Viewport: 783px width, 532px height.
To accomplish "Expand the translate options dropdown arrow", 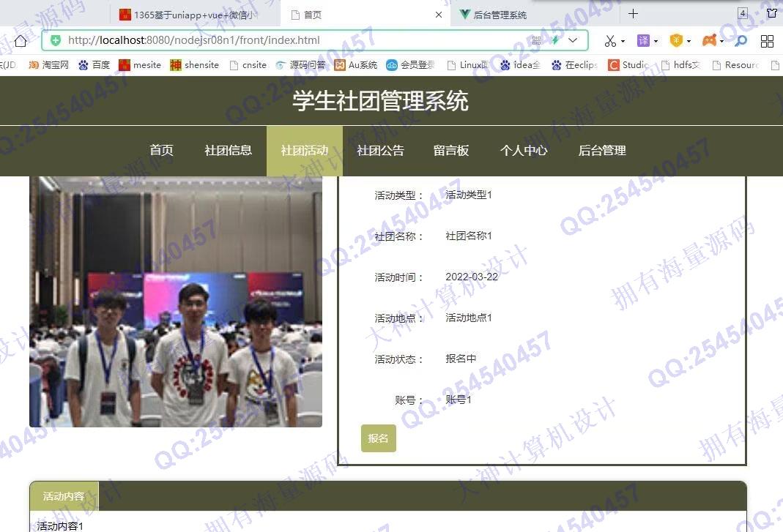I will coord(656,41).
